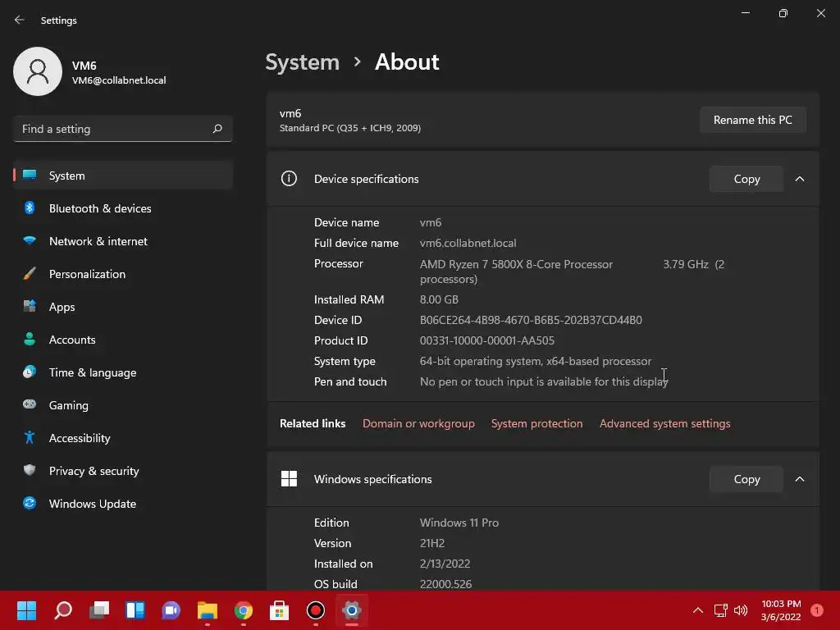Open Accessibility settings
The image size is (840, 630).
pos(123,438)
